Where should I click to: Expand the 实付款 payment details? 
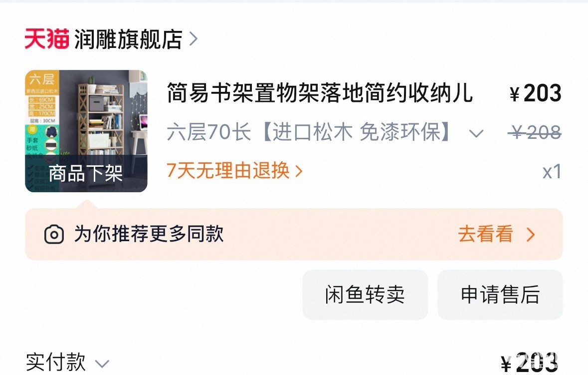point(102,364)
